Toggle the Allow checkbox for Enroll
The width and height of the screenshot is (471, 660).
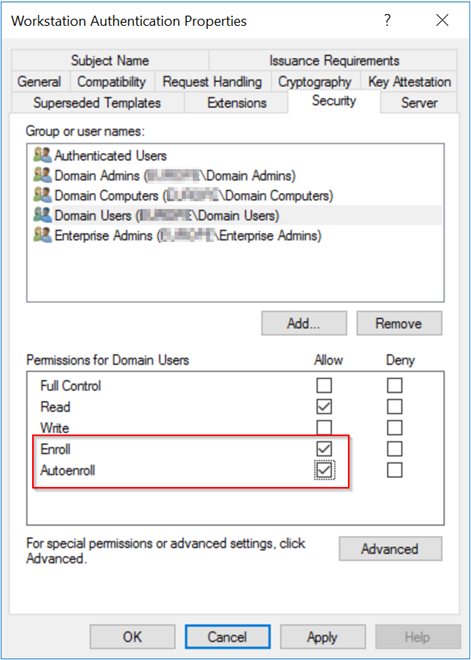(x=324, y=449)
